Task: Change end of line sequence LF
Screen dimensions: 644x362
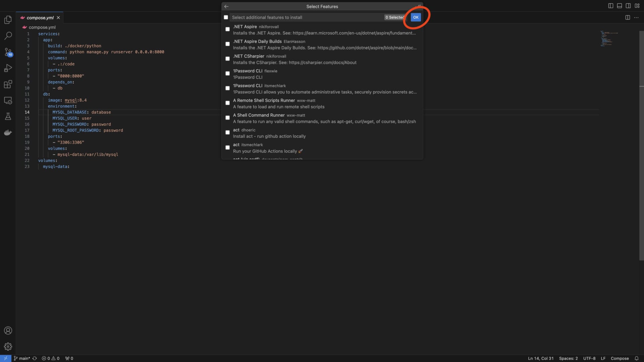Action: coord(603,358)
